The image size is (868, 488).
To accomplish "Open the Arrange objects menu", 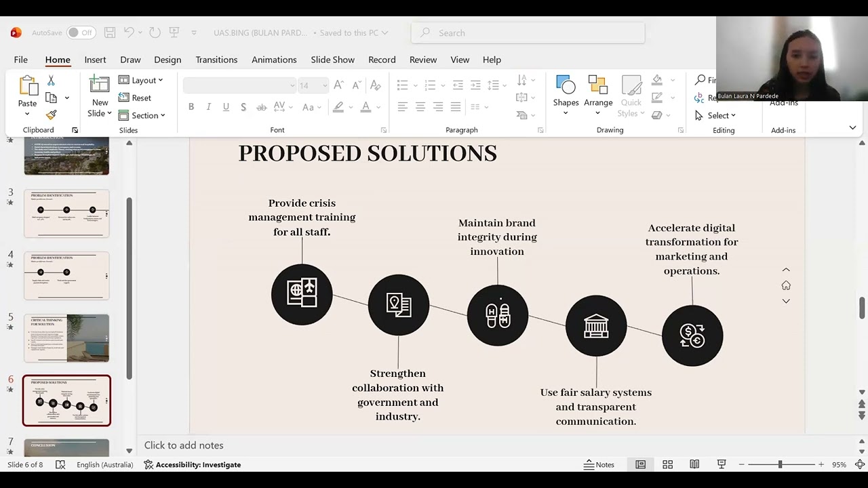I will [598, 95].
